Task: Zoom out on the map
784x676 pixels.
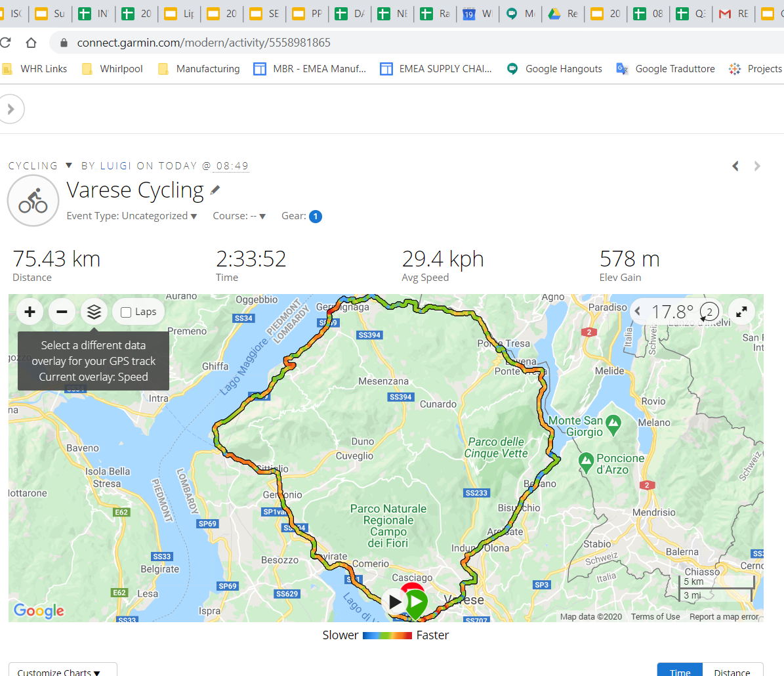Action: point(62,312)
